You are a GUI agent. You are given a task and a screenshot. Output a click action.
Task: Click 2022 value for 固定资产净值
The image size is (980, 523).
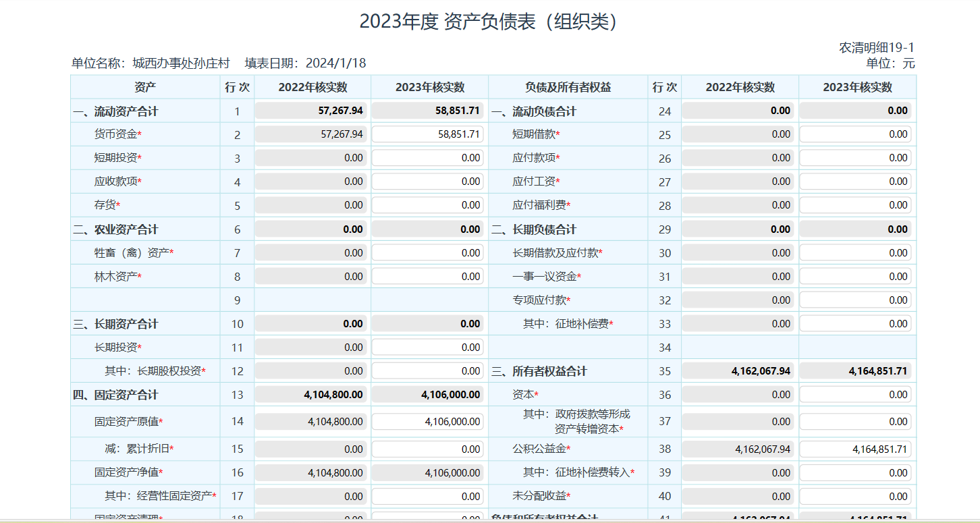point(310,472)
